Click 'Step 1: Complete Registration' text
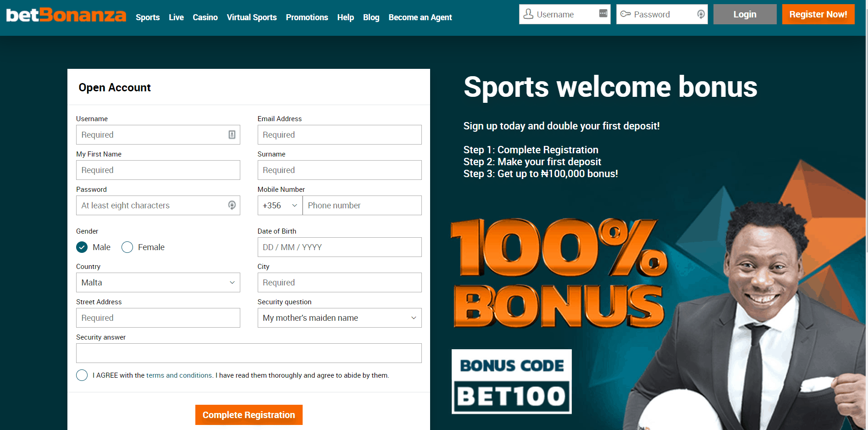This screenshot has height=430, width=868. 531,150
